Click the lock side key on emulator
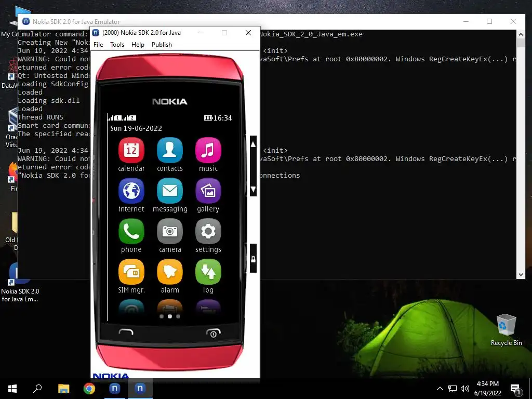532x399 pixels. pos(253,259)
